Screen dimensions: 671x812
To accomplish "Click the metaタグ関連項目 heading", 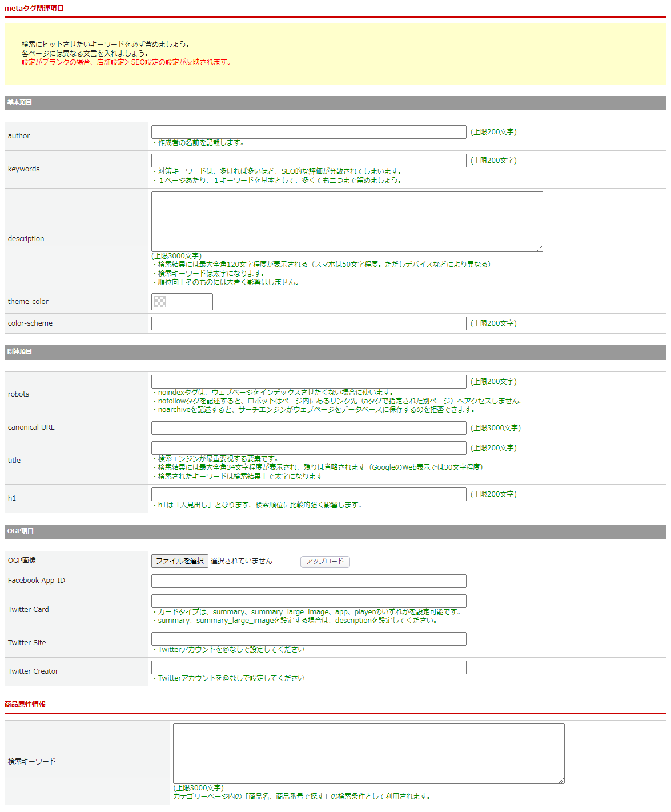I will (x=34, y=9).
